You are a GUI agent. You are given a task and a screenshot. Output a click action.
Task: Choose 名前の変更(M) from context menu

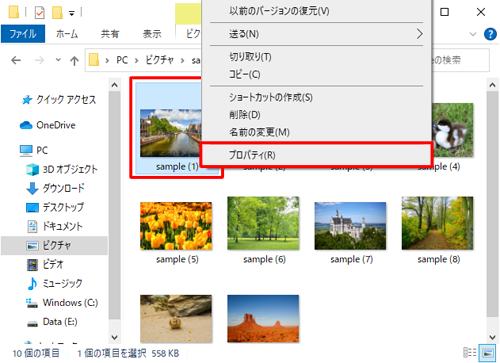click(x=316, y=132)
